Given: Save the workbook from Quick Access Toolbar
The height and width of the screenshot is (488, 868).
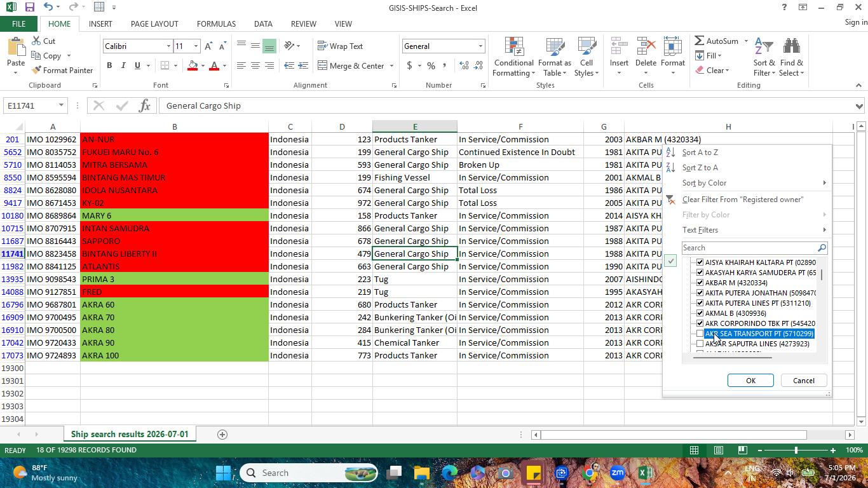Looking at the screenshot, I should (29, 8).
